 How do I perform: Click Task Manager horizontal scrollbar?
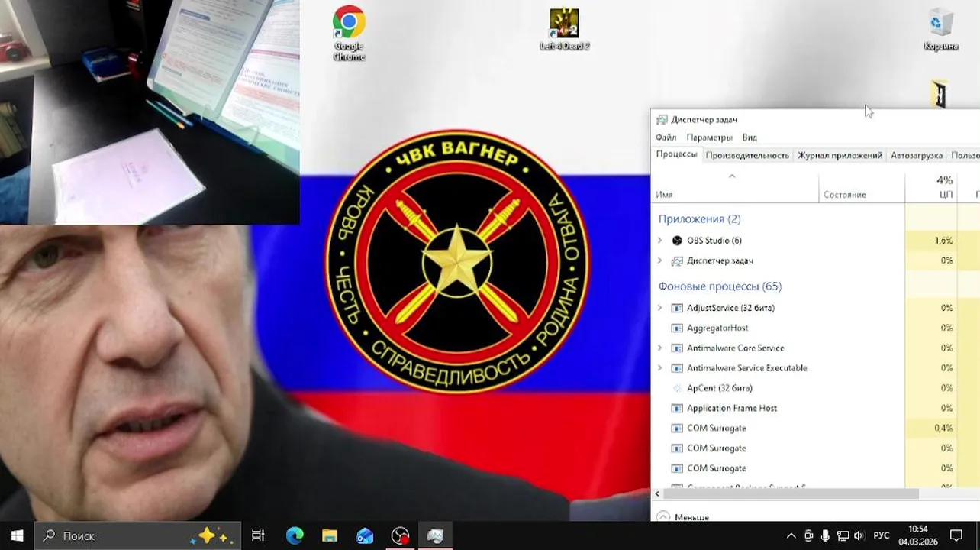point(791,493)
